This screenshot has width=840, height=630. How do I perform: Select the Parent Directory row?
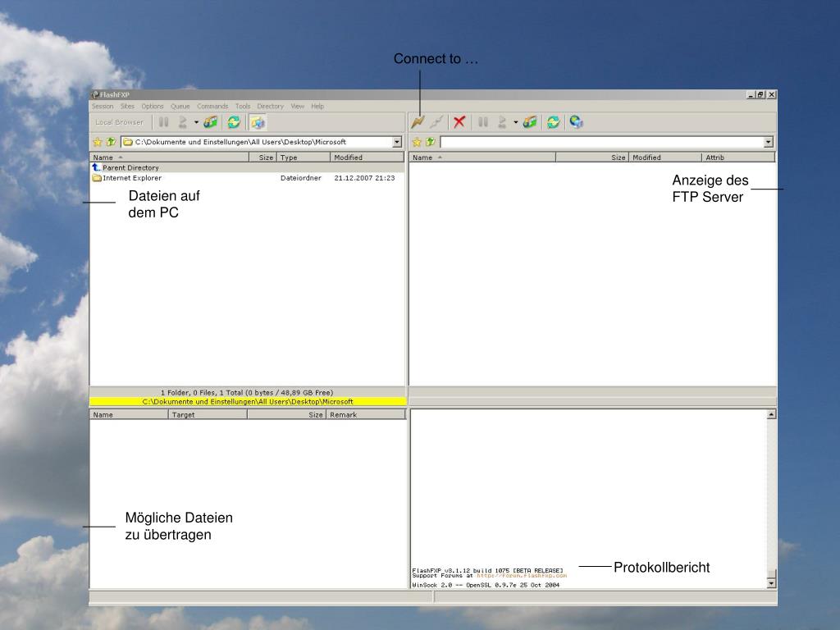(247, 167)
